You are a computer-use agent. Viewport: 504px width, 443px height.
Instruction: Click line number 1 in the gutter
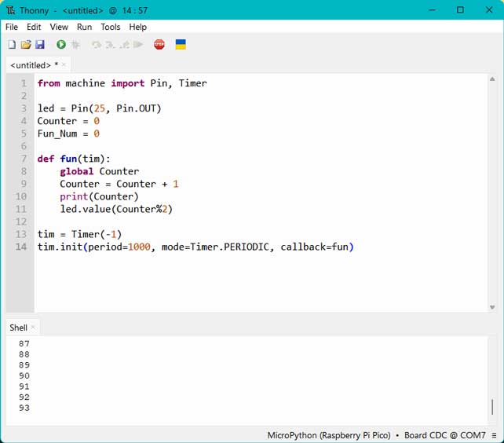24,83
